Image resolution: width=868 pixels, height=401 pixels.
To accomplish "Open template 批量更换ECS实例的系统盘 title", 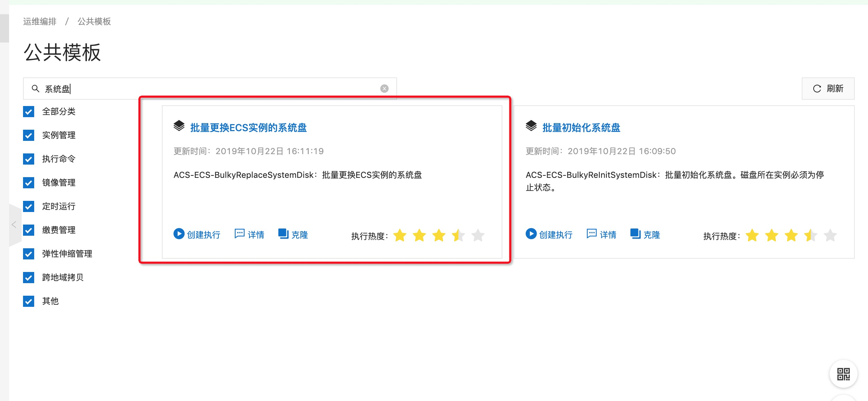I will [x=248, y=128].
